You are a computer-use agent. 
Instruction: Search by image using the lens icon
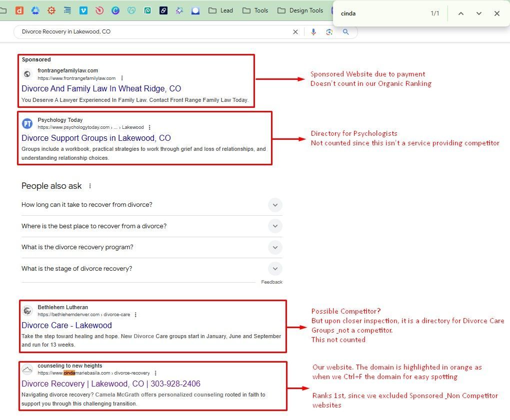(x=329, y=32)
